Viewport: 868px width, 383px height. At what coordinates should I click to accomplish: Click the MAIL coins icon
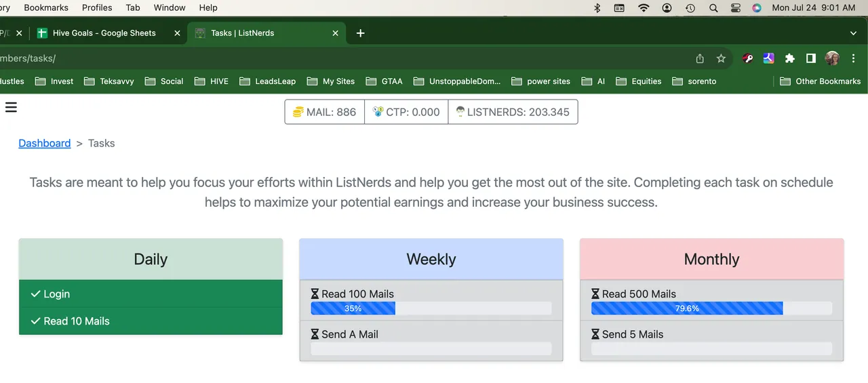click(298, 113)
